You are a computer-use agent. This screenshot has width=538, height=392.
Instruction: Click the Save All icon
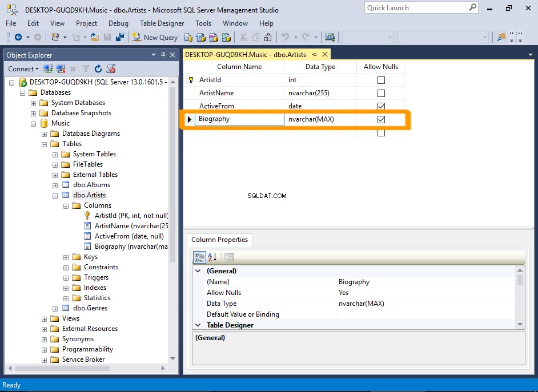tap(120, 37)
